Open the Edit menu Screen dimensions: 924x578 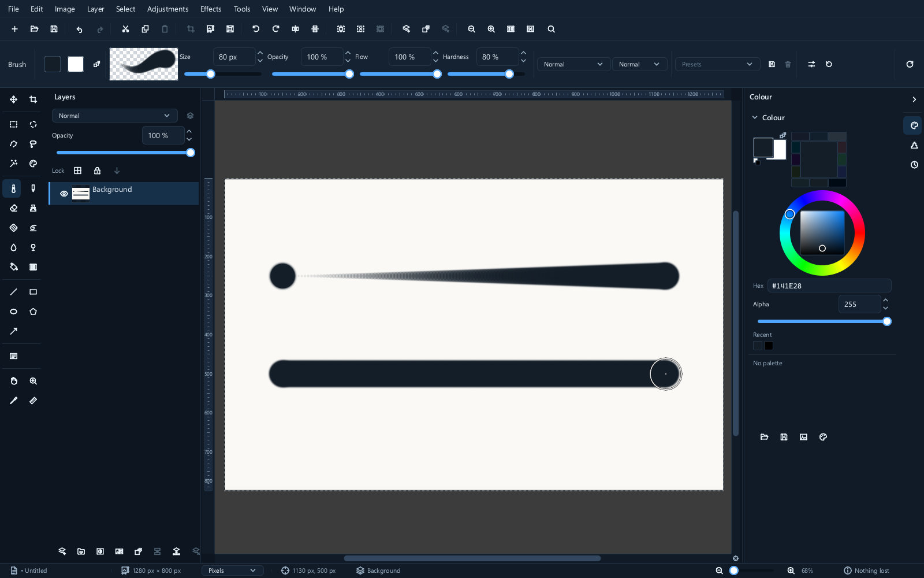pyautogui.click(x=37, y=9)
